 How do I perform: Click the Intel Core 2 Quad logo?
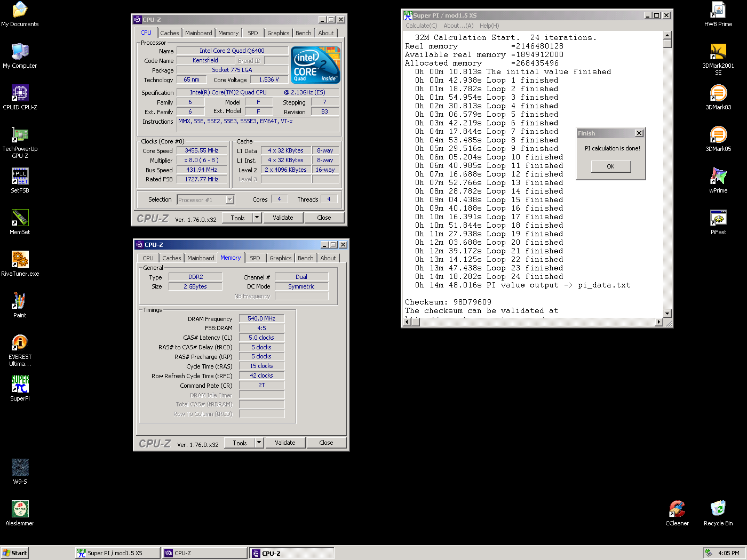click(315, 65)
